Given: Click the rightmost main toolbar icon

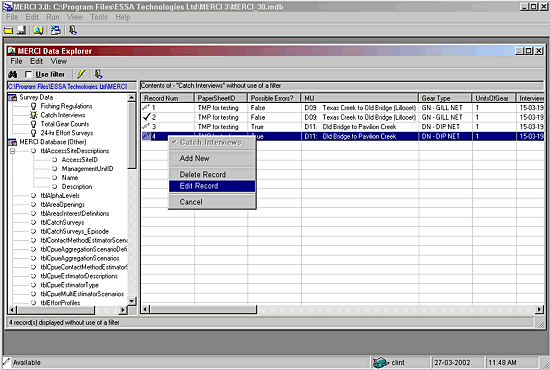Looking at the screenshot, I should [x=73, y=31].
